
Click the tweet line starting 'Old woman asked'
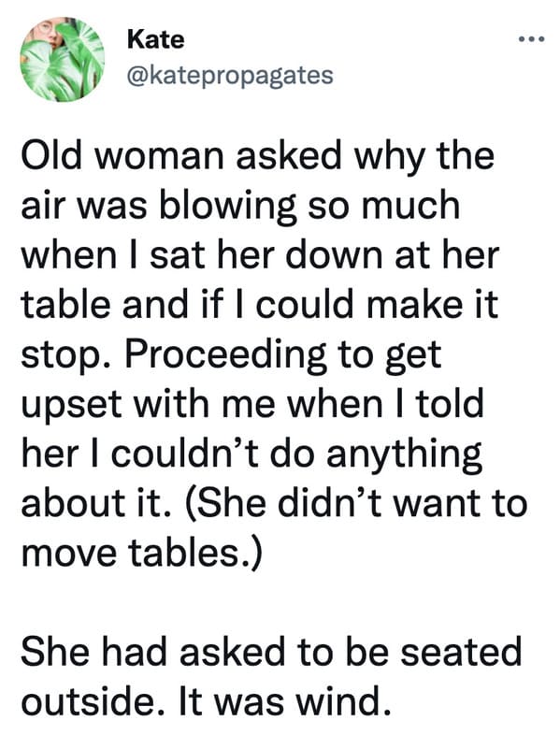(x=258, y=157)
